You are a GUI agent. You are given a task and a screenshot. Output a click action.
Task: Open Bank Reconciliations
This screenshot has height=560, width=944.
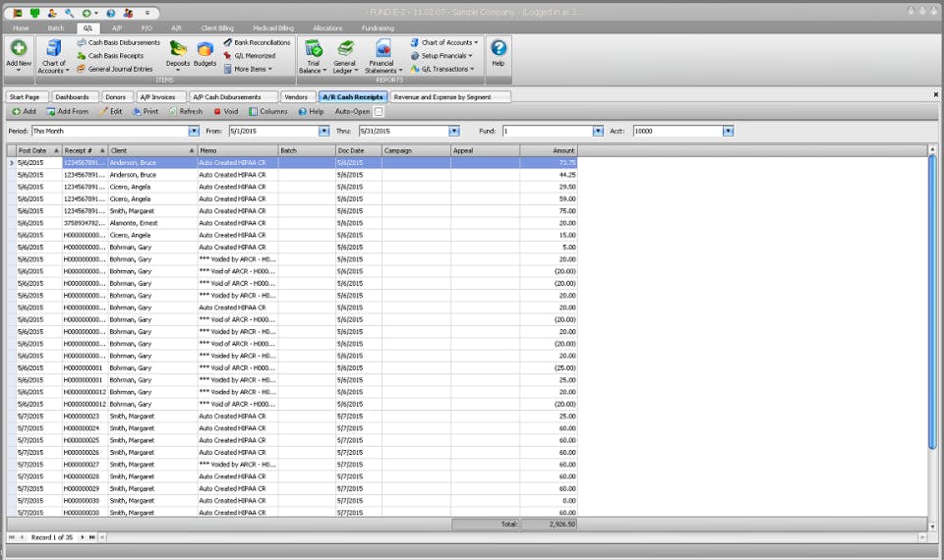point(257,42)
